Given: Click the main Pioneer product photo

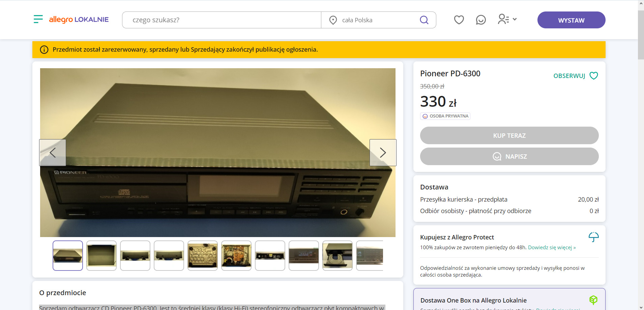Looking at the screenshot, I should (x=218, y=153).
